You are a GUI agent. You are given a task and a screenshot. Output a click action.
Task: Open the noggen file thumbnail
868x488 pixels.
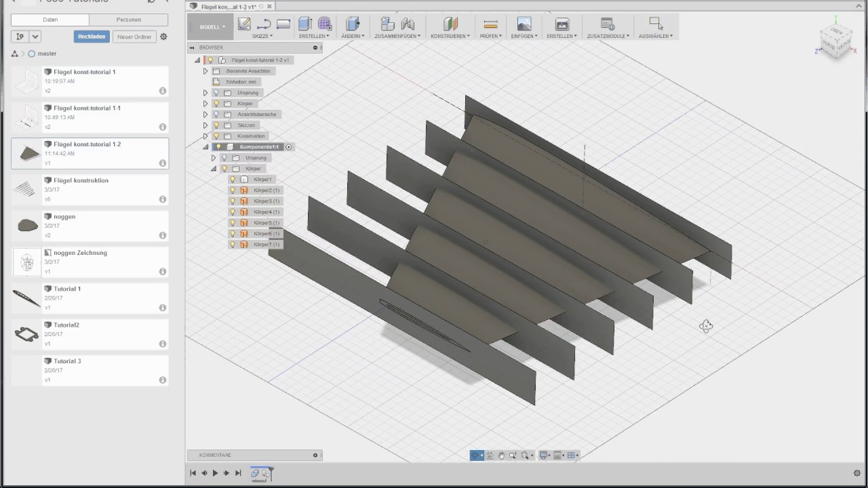27,225
